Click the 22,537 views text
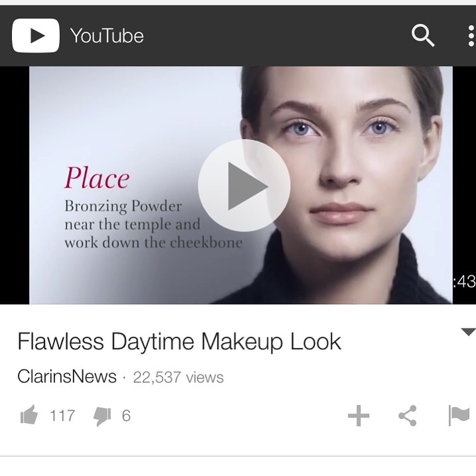The width and height of the screenshot is (476, 476). pos(178,377)
